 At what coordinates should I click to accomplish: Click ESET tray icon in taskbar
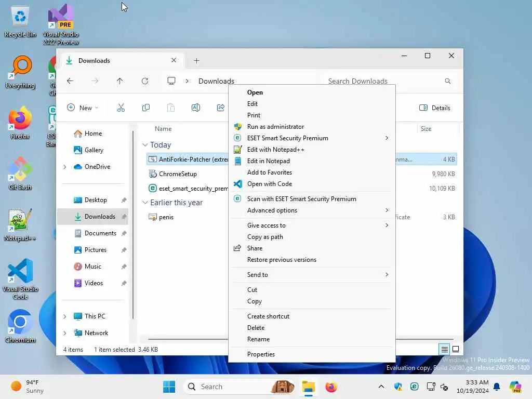click(x=414, y=387)
